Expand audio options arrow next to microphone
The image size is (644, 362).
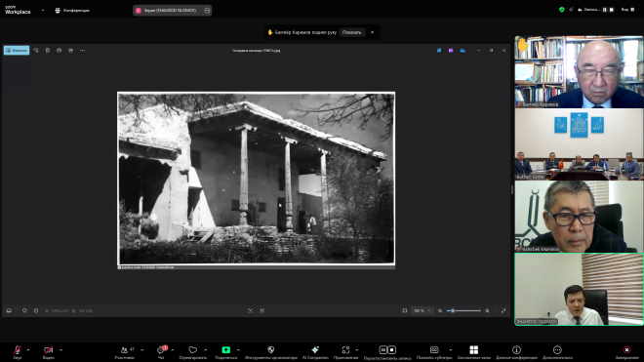[28, 350]
